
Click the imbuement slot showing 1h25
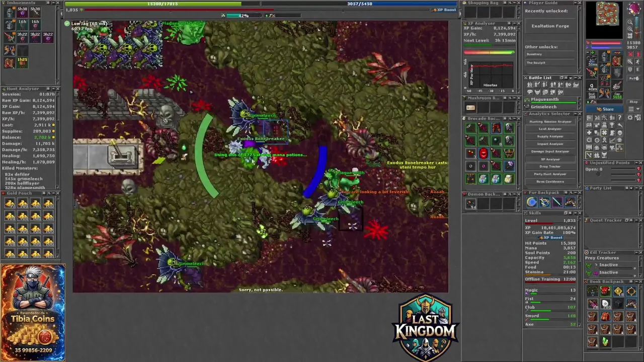coord(23,63)
